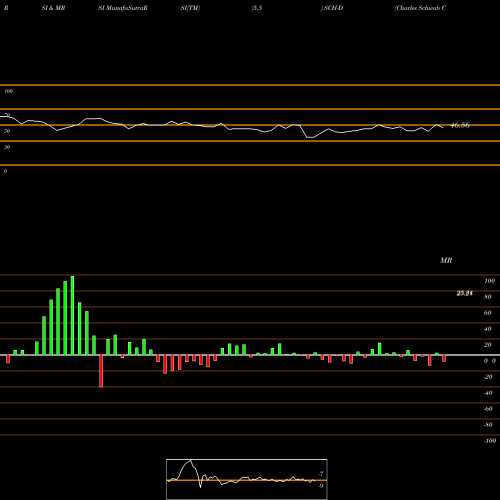
Task: Click the end point of the RSI line
Action: click(x=443, y=127)
